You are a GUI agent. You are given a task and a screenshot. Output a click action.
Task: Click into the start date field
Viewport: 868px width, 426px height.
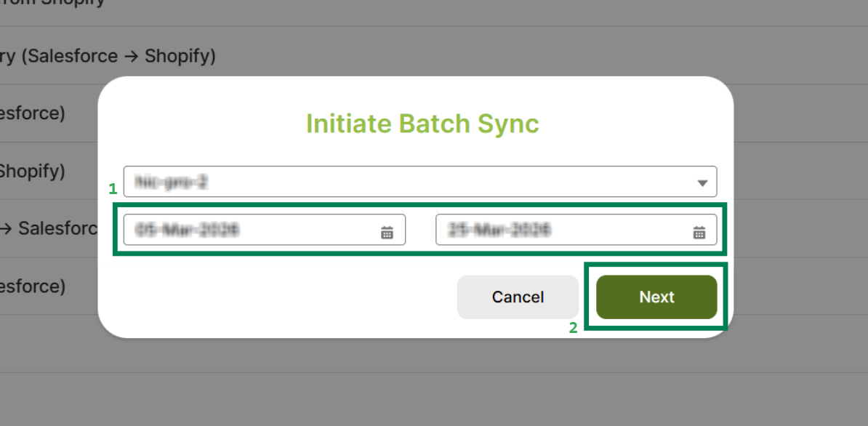(x=247, y=230)
